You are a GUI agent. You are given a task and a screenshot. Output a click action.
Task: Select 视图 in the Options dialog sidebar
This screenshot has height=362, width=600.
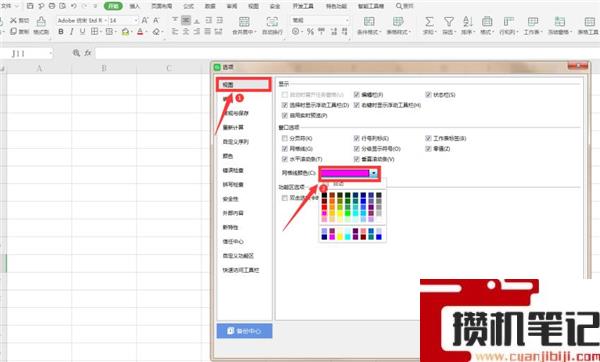tap(244, 85)
